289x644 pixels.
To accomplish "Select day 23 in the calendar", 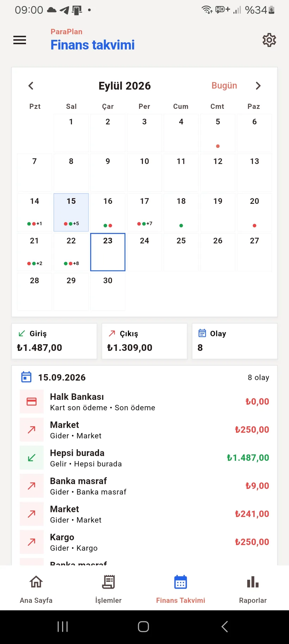I will pyautogui.click(x=108, y=252).
